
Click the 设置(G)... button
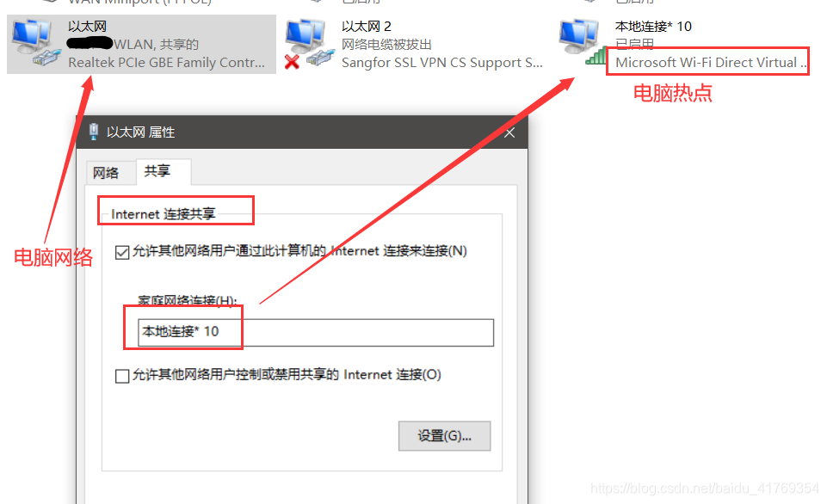pyautogui.click(x=444, y=436)
